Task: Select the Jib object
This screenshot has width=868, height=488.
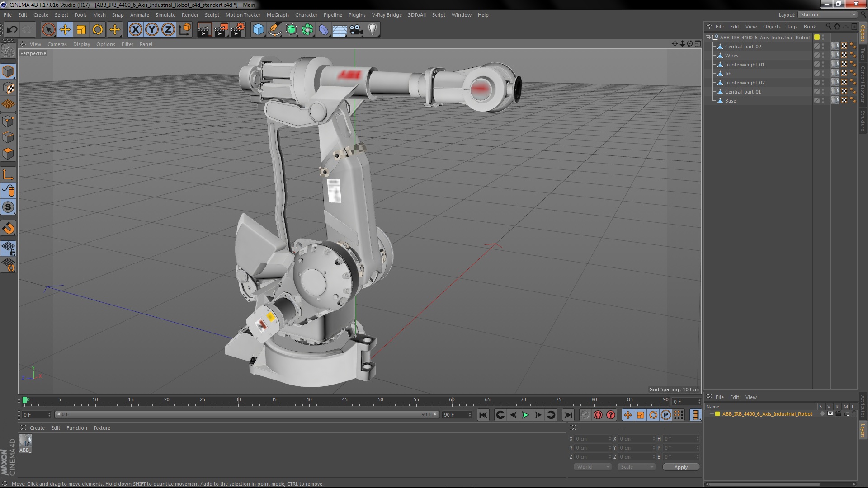Action: click(728, 74)
